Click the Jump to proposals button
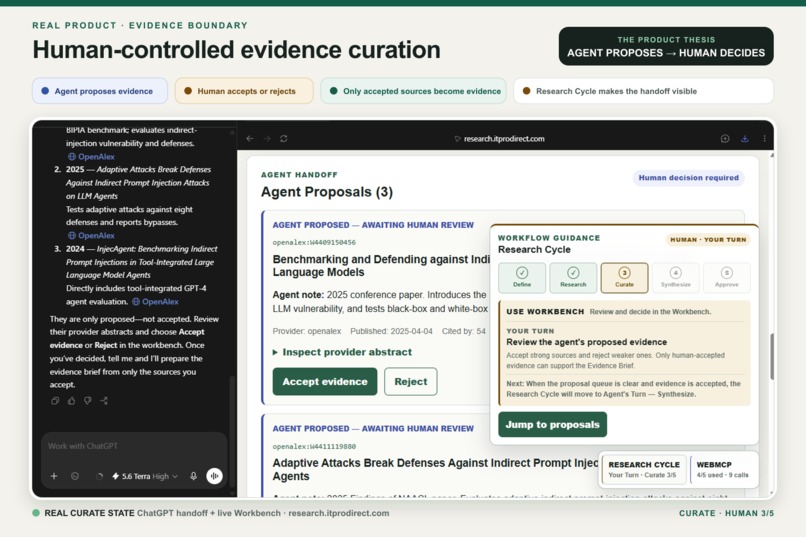This screenshot has width=806, height=537. [553, 424]
